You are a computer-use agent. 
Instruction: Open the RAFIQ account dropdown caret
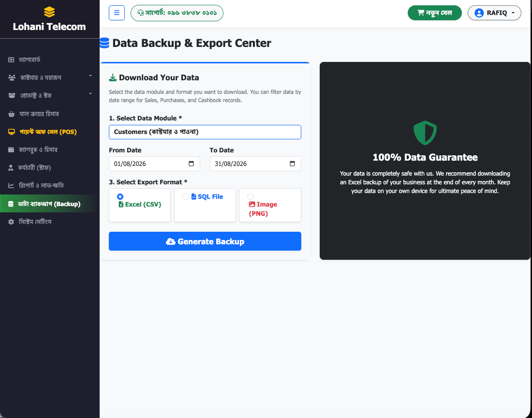click(513, 13)
